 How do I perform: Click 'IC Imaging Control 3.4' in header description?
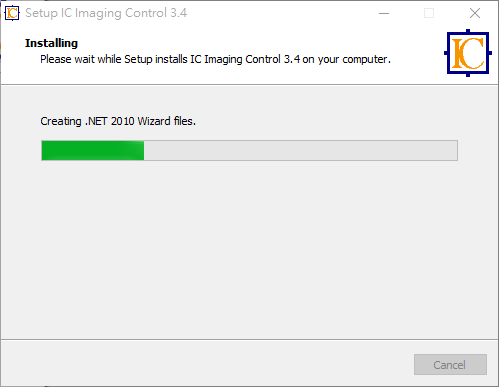tap(245, 59)
